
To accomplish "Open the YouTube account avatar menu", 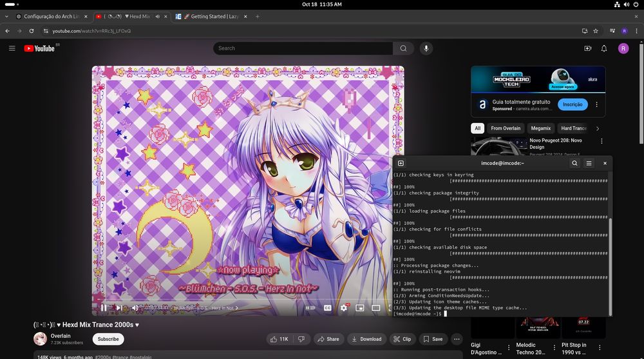I will point(623,48).
